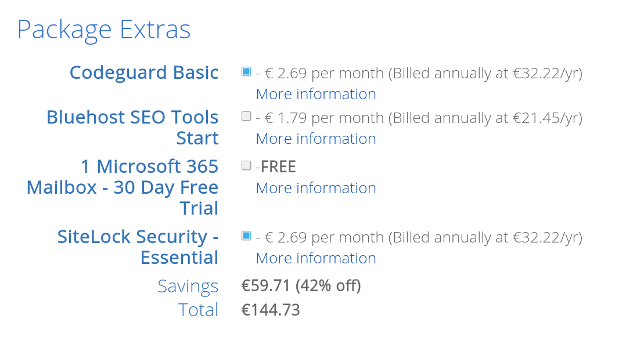The width and height of the screenshot is (644, 344).
Task: Click the Bluehost SEO Tools Start label
Action: click(x=132, y=128)
